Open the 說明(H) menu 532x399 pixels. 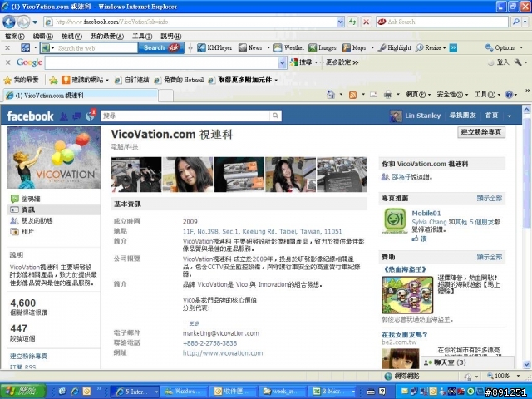click(x=170, y=37)
